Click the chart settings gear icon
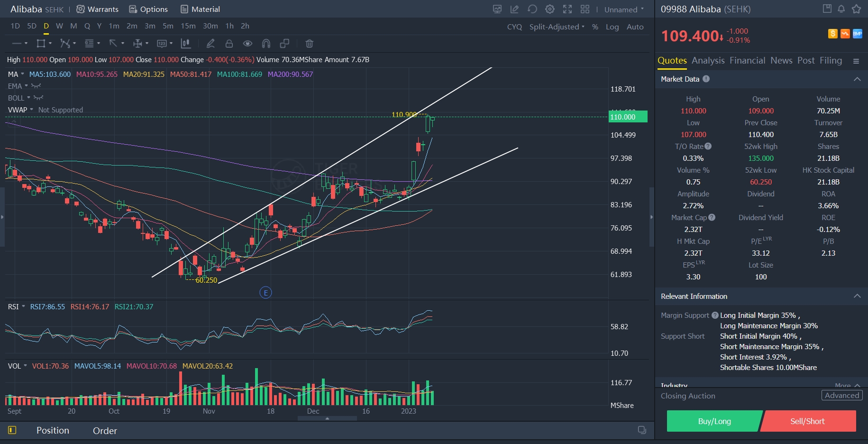This screenshot has height=444, width=868. tap(550, 9)
